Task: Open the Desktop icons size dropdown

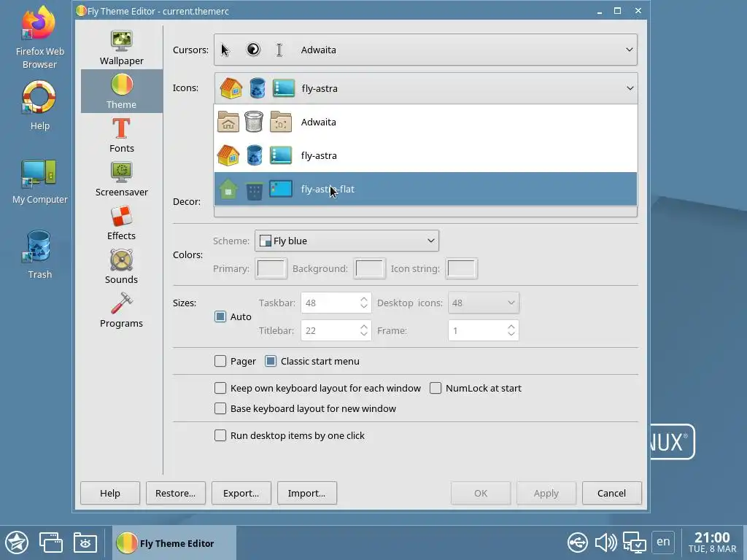Action: (484, 303)
